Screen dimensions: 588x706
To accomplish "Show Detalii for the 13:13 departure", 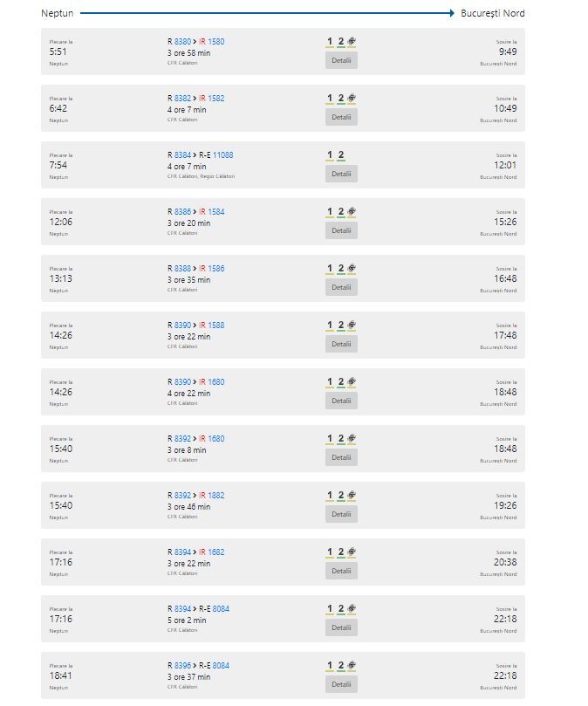I will coord(341,287).
